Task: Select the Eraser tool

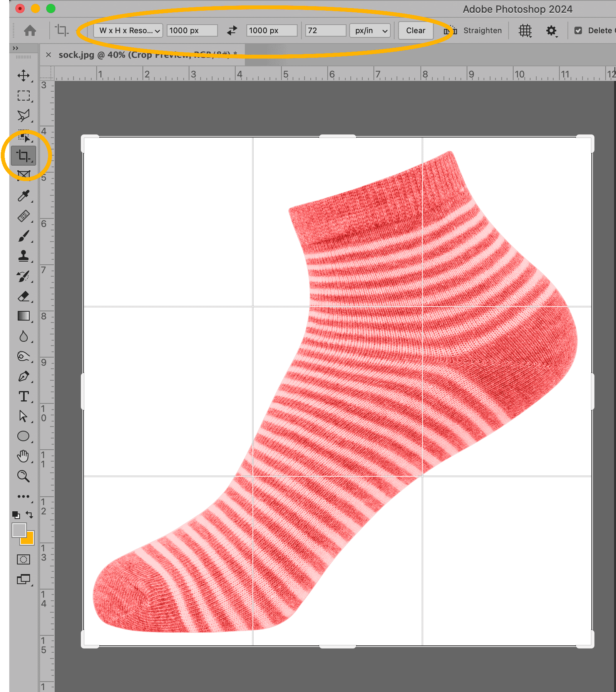Action: point(23,296)
